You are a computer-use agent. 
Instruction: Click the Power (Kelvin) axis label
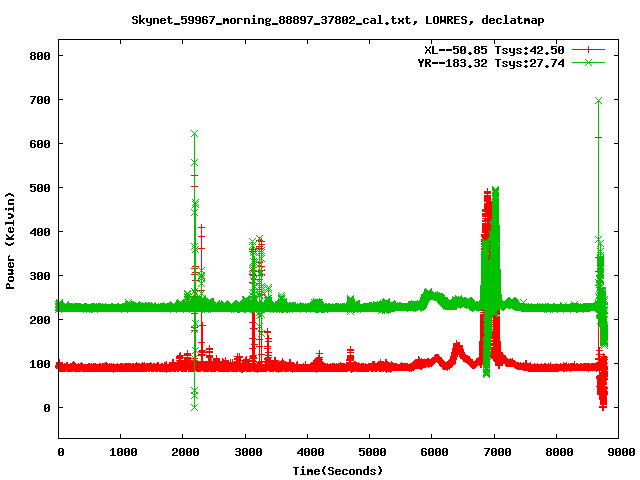point(10,241)
